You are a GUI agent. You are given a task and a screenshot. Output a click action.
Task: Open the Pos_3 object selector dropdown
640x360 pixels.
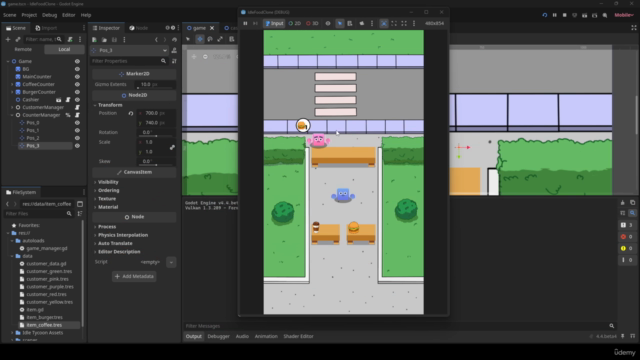pos(129,50)
